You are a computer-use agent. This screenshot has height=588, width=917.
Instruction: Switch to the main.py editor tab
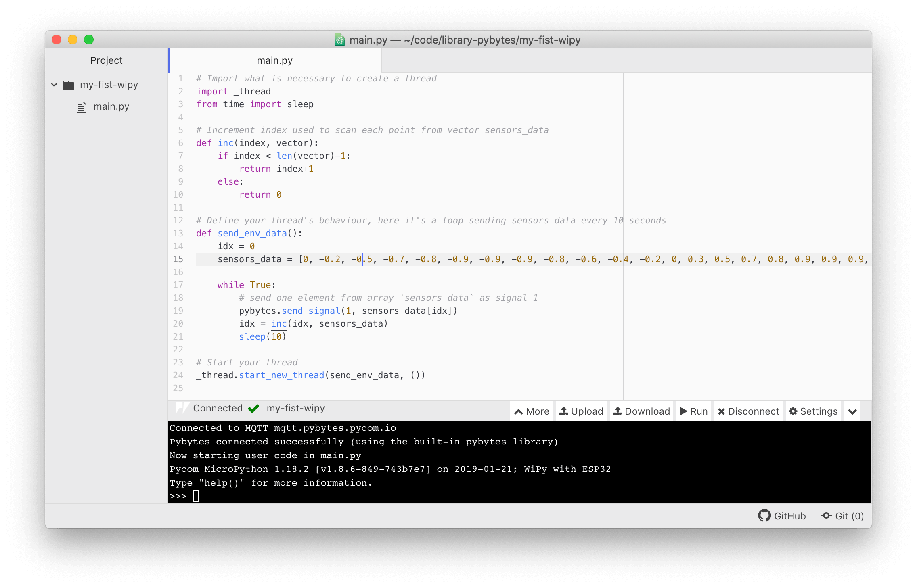click(275, 60)
